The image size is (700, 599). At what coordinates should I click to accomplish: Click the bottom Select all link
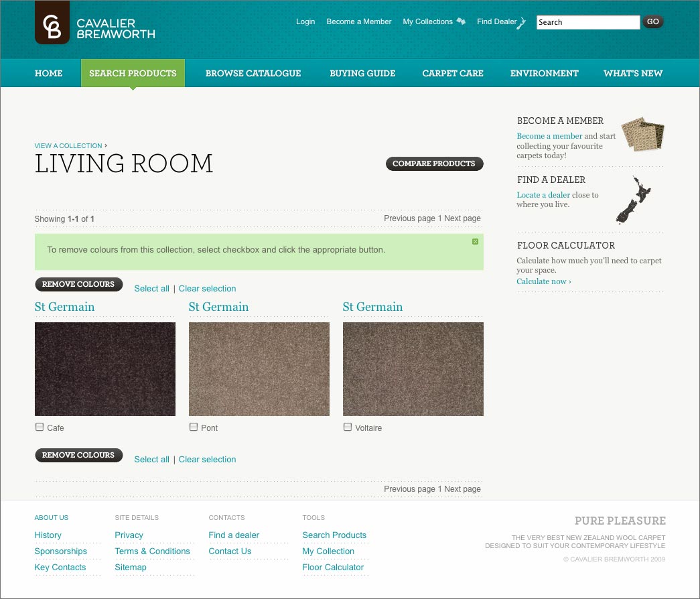pyautogui.click(x=152, y=459)
